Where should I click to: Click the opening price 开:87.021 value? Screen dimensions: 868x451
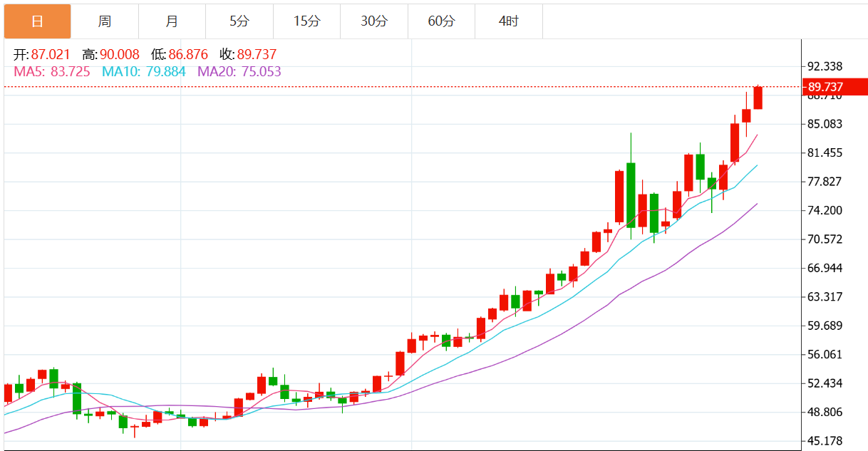click(x=42, y=55)
